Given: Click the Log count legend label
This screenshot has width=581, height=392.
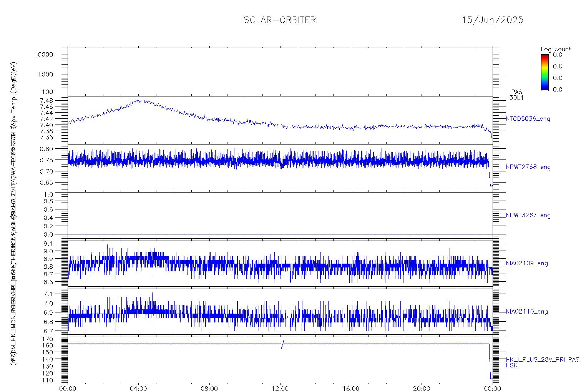Looking at the screenshot, I should pyautogui.click(x=556, y=49).
